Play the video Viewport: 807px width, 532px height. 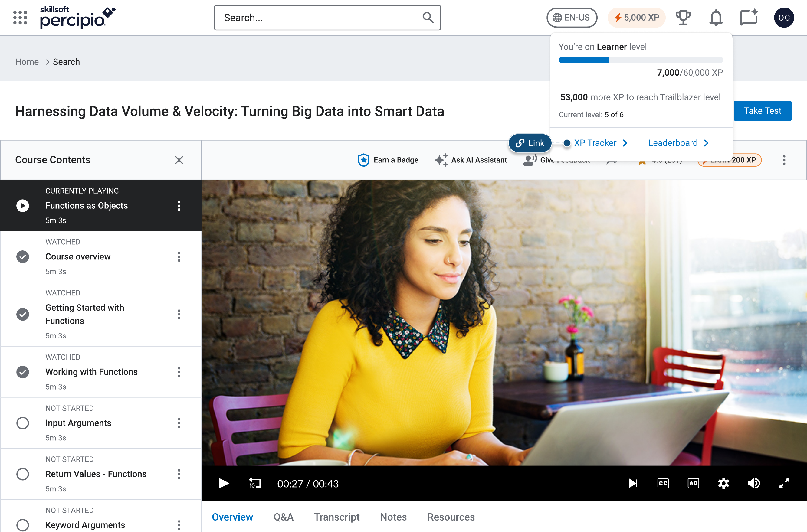224,483
